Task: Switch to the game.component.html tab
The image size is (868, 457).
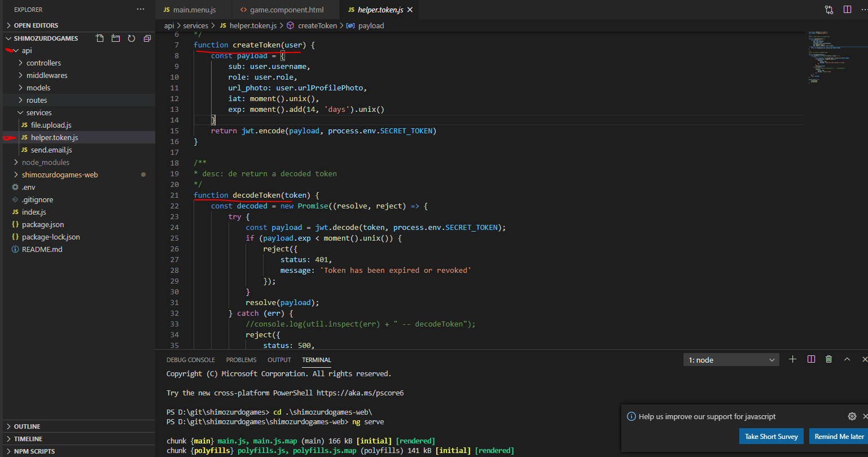Action: (286, 10)
